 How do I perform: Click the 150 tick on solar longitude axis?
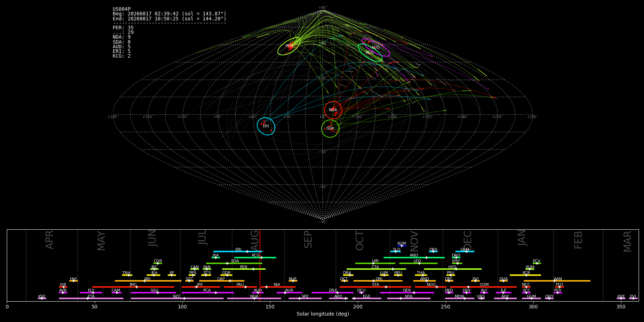point(270,307)
